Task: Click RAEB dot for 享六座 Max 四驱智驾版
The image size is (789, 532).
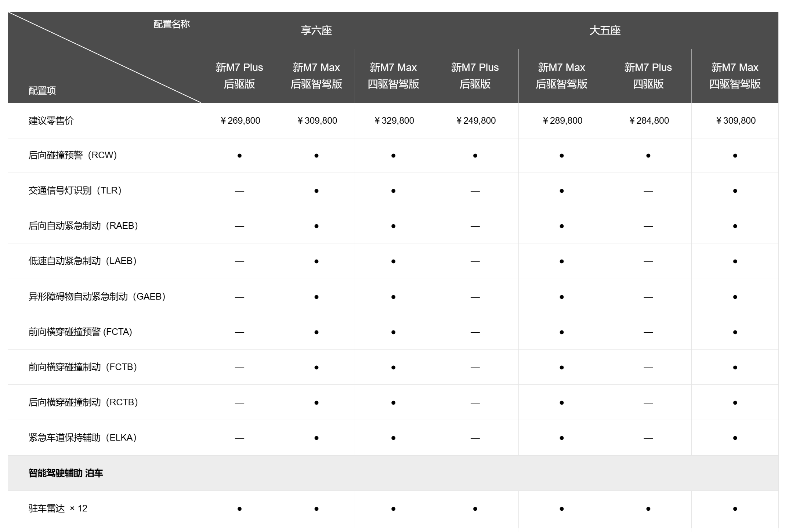Action: (393, 226)
